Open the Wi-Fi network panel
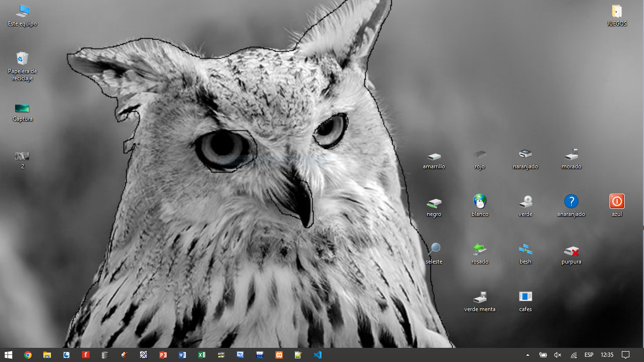644x362 pixels. pos(574,355)
